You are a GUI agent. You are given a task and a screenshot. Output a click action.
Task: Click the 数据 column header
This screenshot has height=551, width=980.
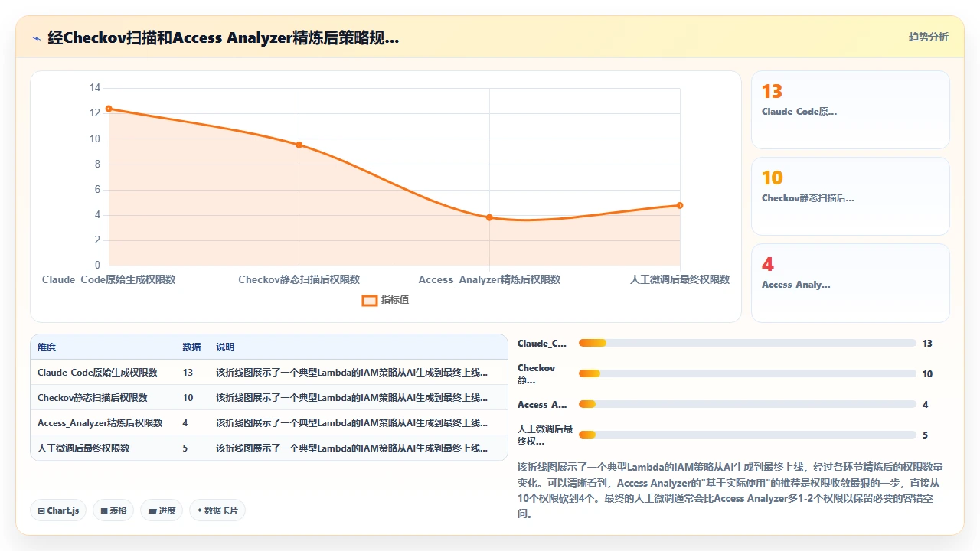(x=191, y=347)
